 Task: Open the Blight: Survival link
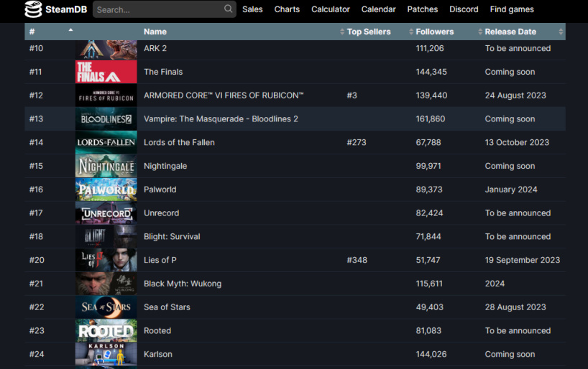click(x=172, y=237)
